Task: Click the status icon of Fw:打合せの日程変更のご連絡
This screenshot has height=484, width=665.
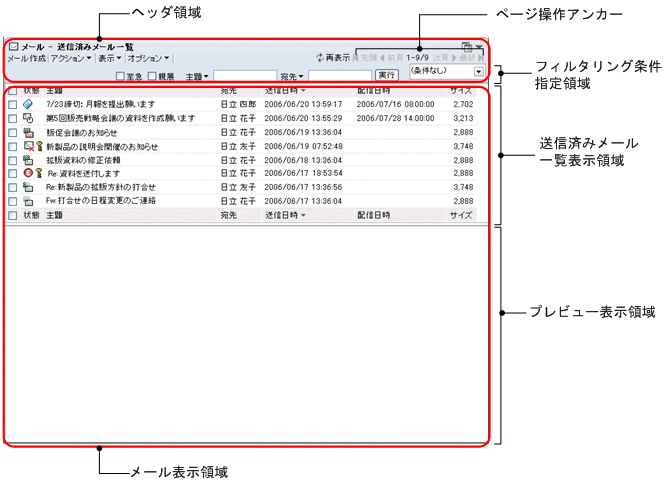Action: click(x=28, y=201)
